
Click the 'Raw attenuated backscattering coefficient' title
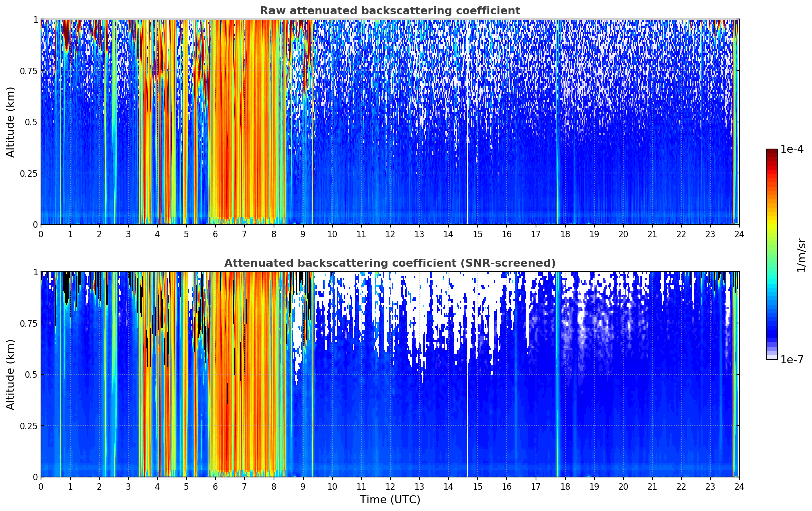[x=390, y=11]
